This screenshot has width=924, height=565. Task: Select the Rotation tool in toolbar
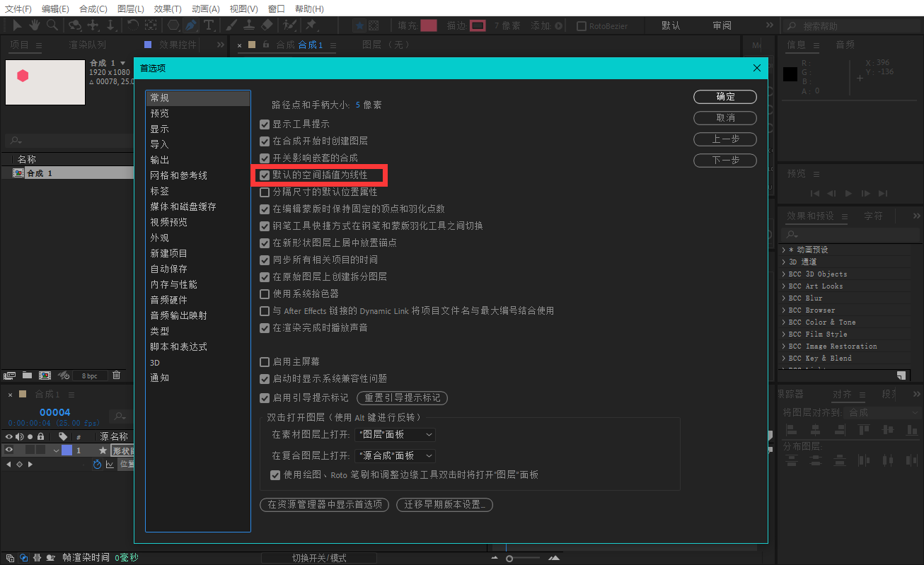coord(133,25)
